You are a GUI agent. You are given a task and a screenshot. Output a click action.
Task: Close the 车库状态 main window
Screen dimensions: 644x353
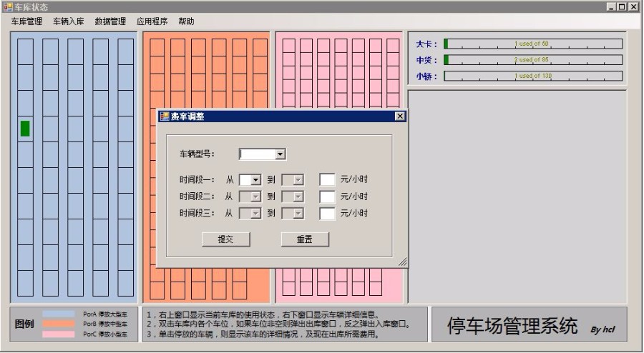[x=633, y=7]
